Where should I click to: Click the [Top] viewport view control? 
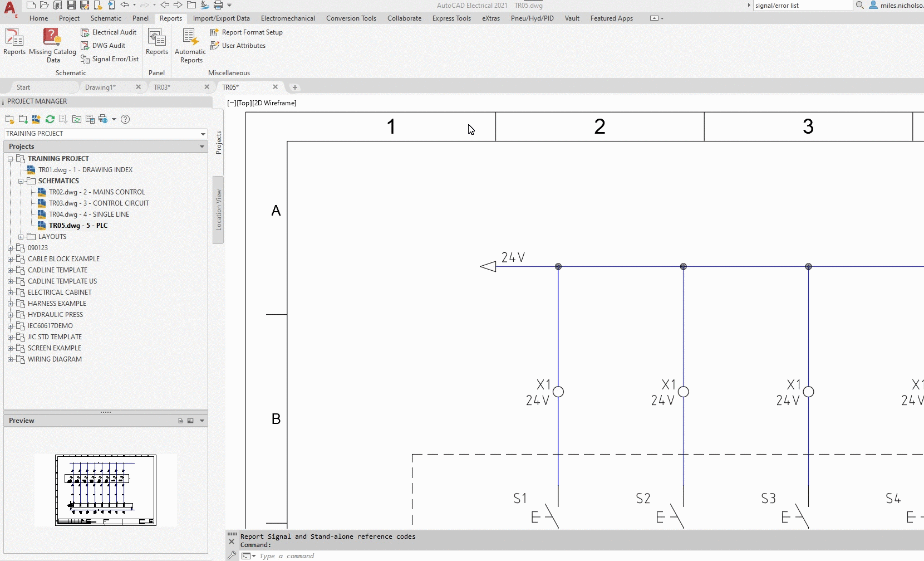(x=244, y=103)
